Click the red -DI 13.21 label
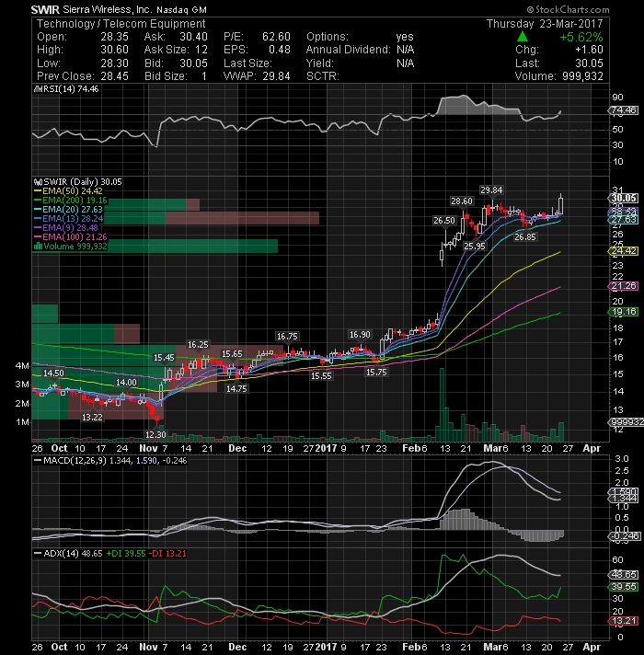Screen dimensions: 644x655 pos(167,554)
